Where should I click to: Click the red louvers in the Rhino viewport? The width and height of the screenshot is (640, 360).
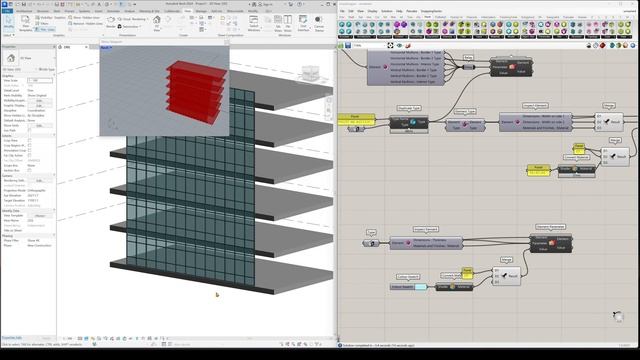coord(196,92)
